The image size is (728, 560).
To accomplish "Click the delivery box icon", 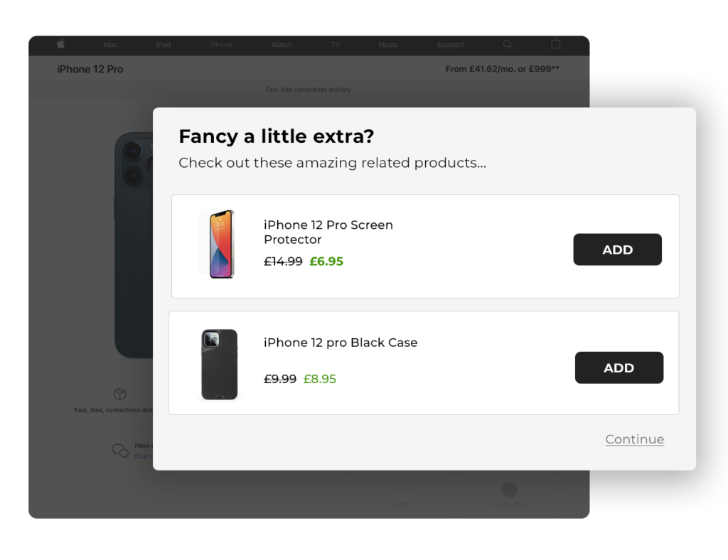I will (x=120, y=394).
